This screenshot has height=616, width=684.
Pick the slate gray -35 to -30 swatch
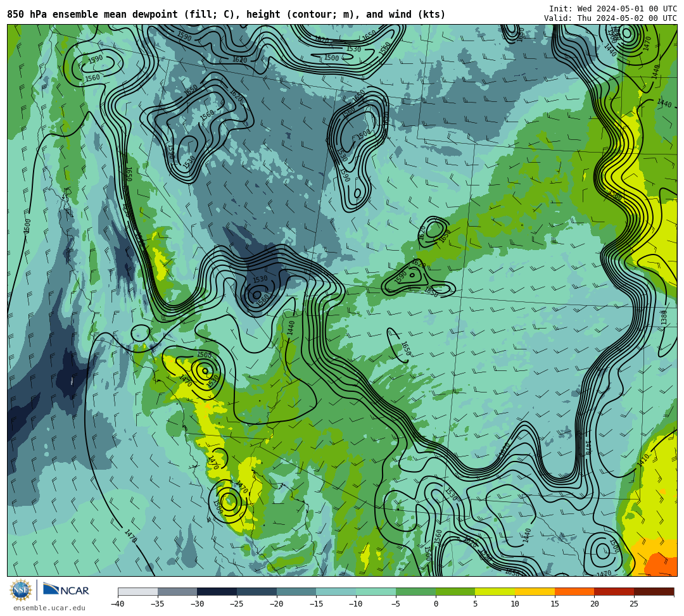[177, 591]
